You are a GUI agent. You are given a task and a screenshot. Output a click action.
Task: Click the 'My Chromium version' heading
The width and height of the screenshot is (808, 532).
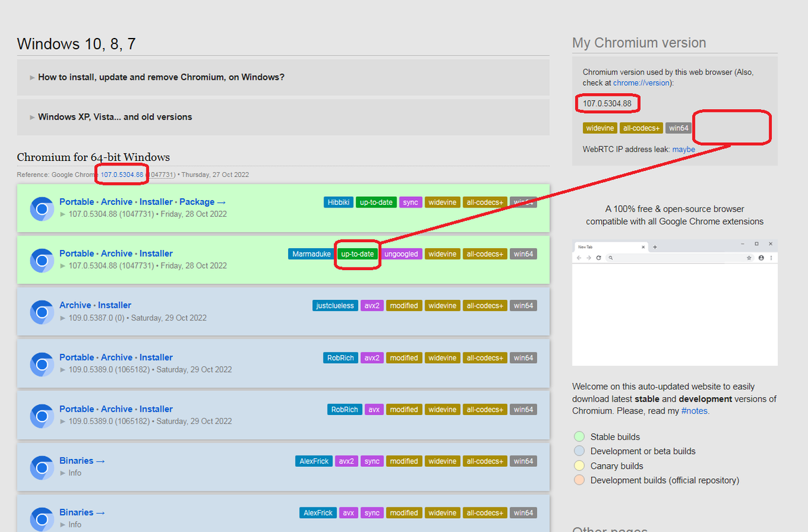(x=639, y=43)
